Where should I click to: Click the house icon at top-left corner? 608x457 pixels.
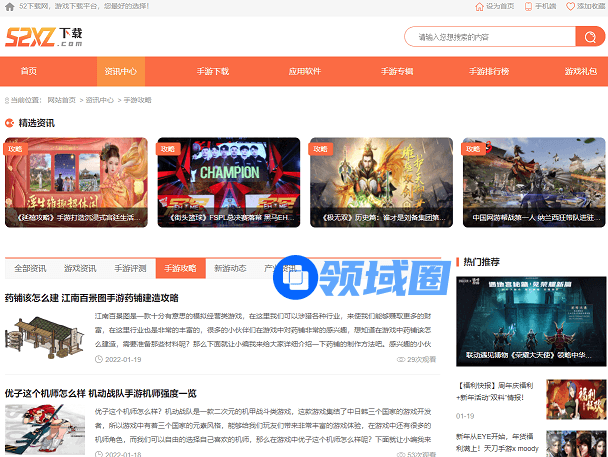click(9, 6)
